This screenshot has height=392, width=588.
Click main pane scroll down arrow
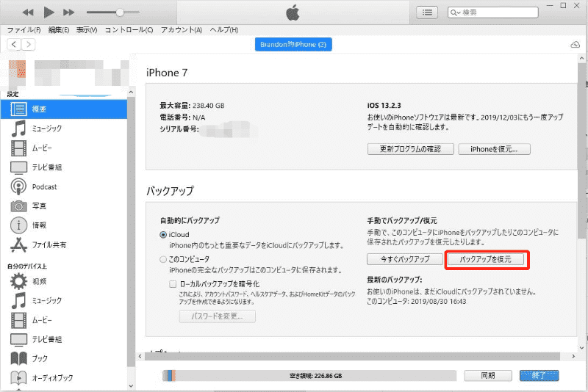pyautogui.click(x=581, y=347)
